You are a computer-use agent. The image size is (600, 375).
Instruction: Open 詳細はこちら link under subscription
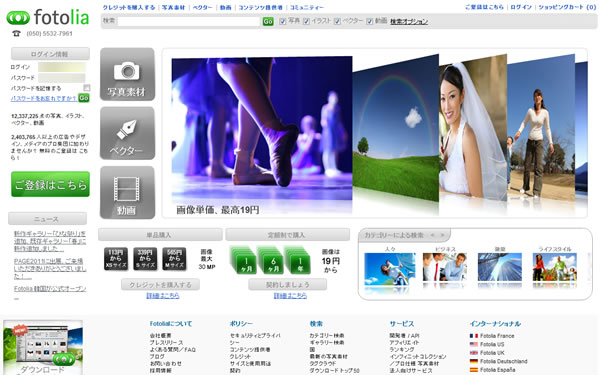[x=290, y=296]
